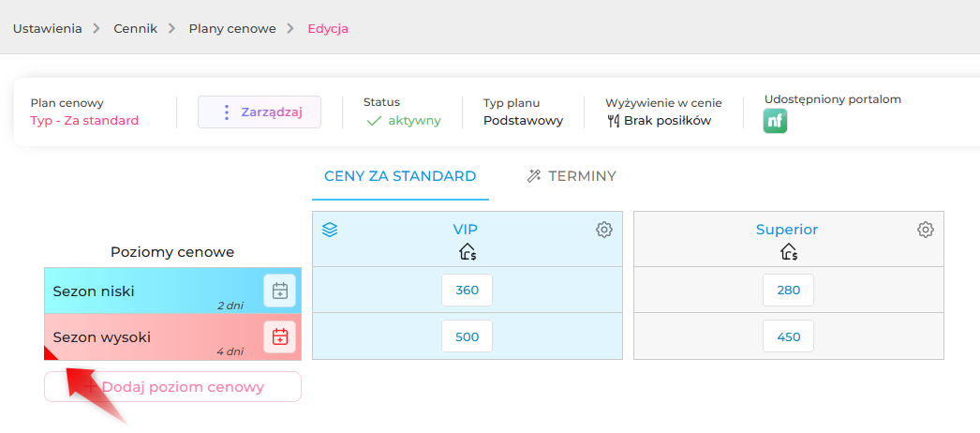980x433 pixels.
Task: Switch to the Terminy tab
Action: [x=572, y=176]
